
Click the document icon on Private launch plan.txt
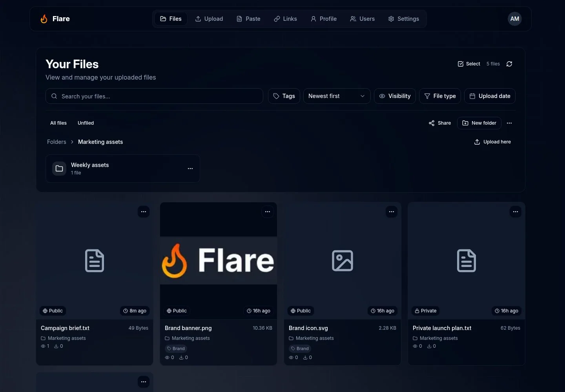point(467,261)
